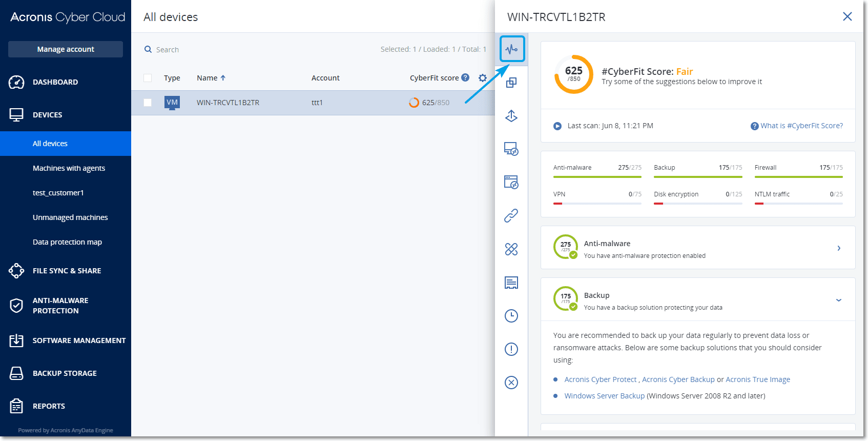Open Backup Storage section

[x=66, y=373]
